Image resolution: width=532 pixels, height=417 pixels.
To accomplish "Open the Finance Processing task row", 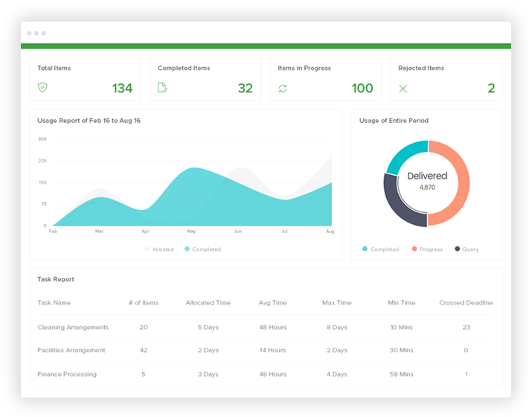I will pyautogui.click(x=266, y=375).
